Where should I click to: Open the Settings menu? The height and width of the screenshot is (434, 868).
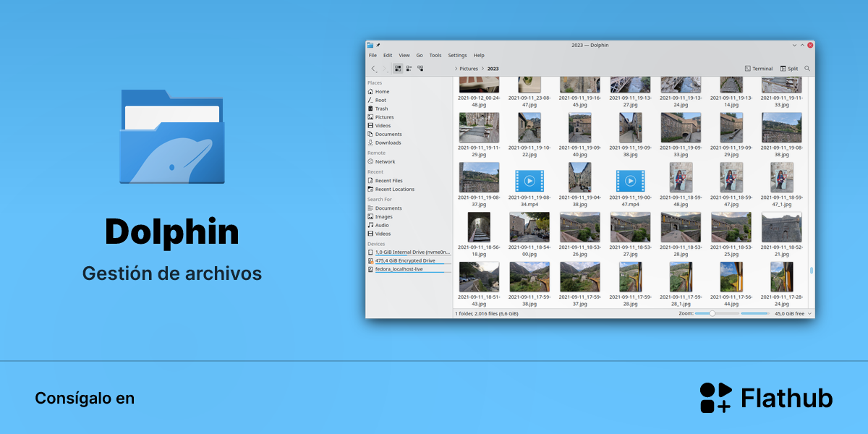click(457, 55)
